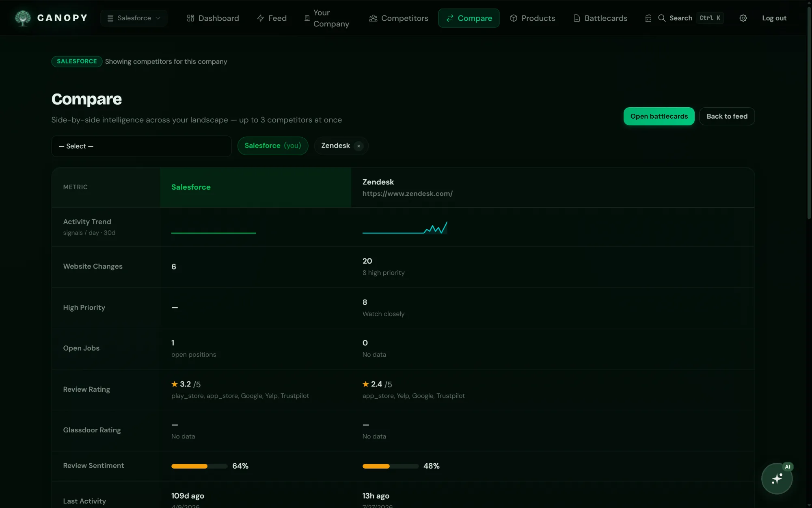Go to the Dashboard tab
Image resolution: width=812 pixels, height=508 pixels.
coord(213,18)
